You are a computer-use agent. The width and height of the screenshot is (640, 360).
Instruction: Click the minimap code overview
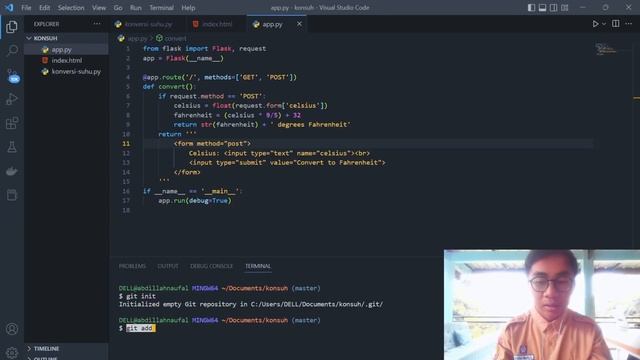pos(606,49)
